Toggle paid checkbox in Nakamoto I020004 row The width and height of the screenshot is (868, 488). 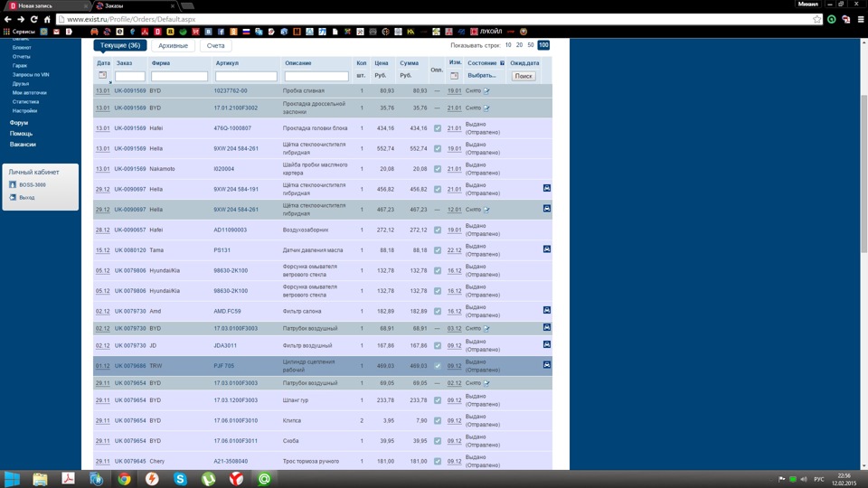point(438,169)
